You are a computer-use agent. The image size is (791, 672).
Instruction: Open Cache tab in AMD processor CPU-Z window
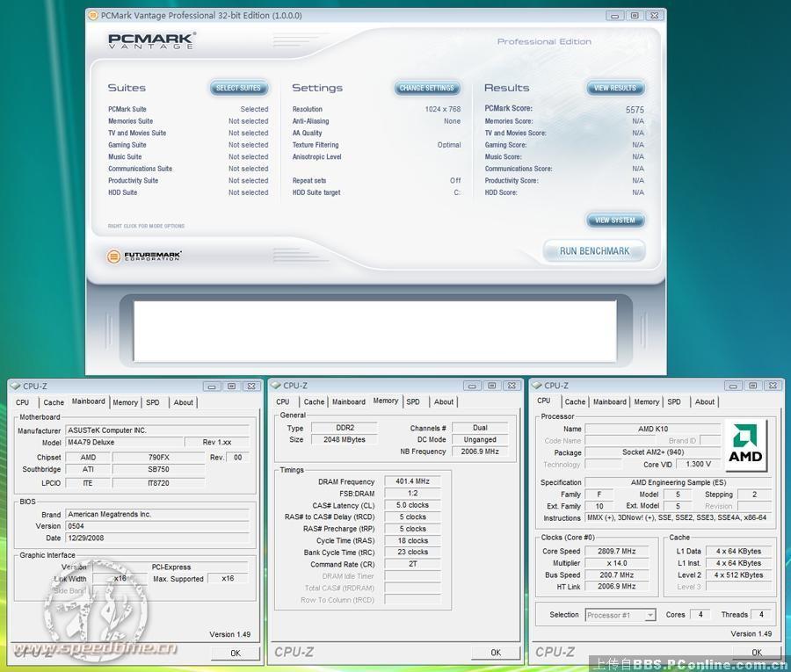[x=575, y=401]
